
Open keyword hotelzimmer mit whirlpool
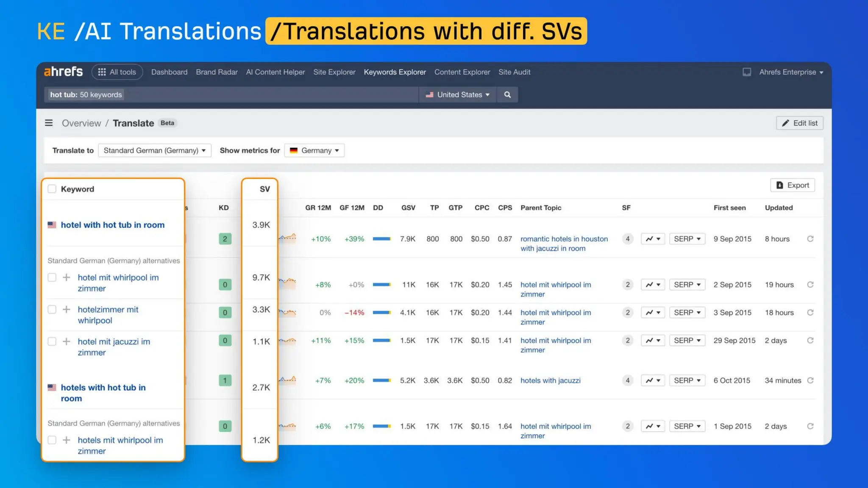[108, 315]
